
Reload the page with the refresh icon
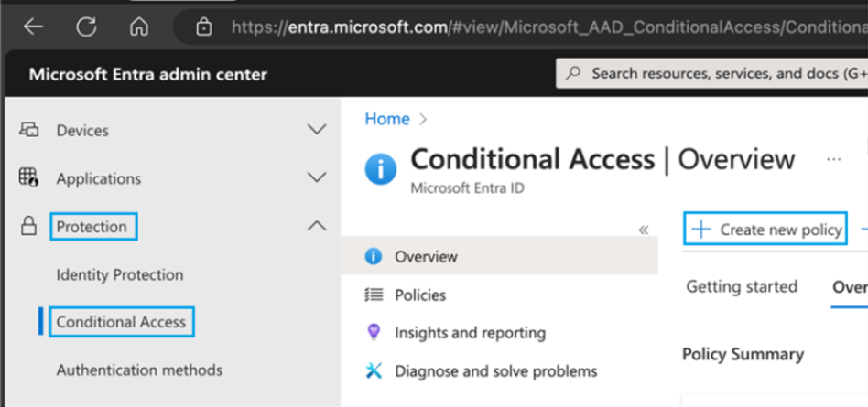pos(87,27)
